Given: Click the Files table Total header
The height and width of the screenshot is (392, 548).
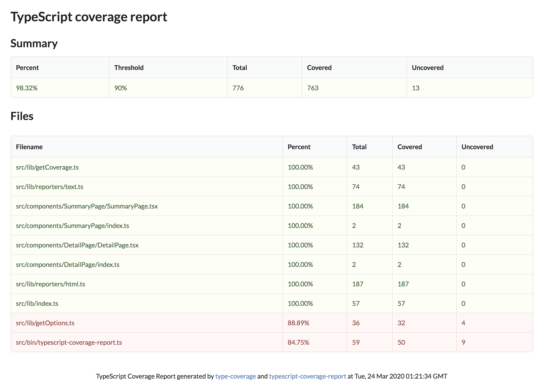Looking at the screenshot, I should [359, 147].
